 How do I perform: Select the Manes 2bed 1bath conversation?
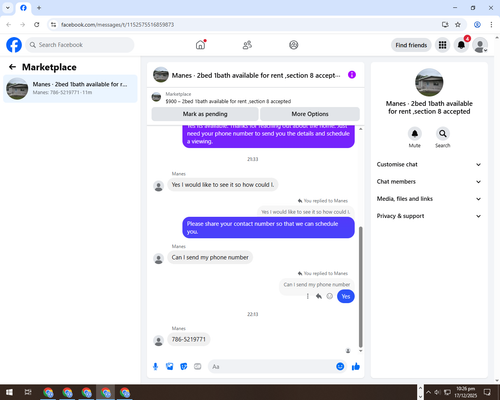pos(70,88)
